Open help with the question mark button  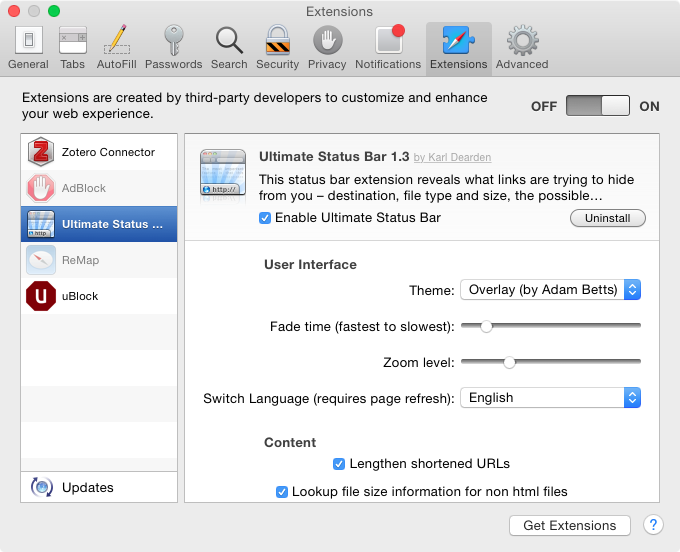(x=653, y=525)
